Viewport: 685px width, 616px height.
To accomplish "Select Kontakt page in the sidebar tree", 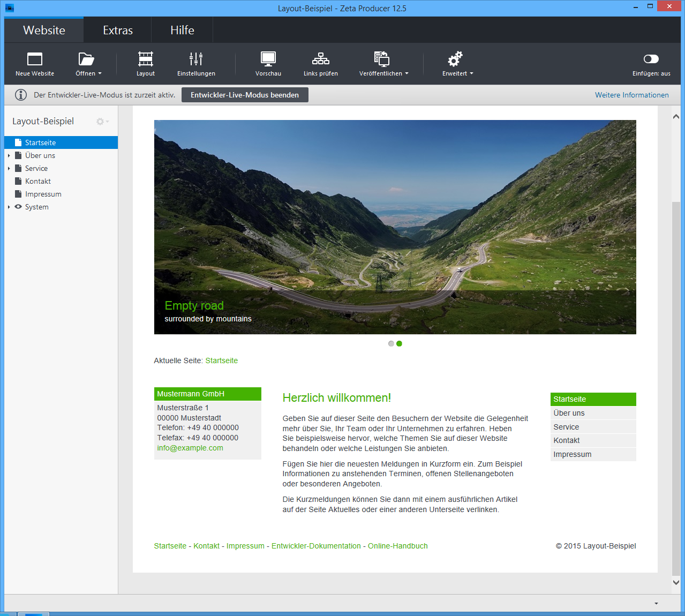I will tap(38, 182).
